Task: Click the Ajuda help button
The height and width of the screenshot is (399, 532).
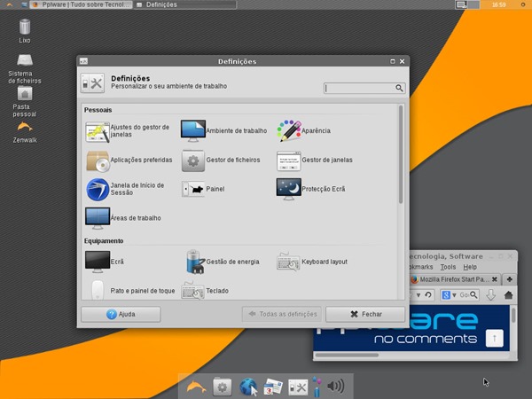Action: [121, 314]
